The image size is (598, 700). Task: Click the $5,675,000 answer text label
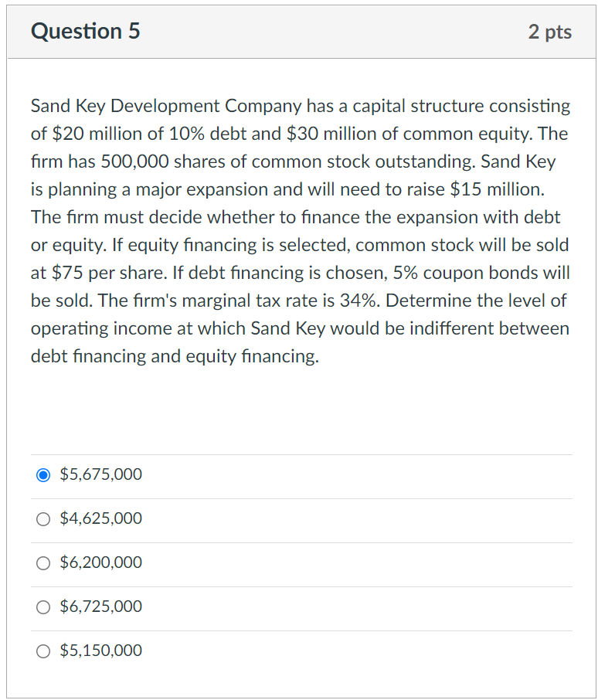[100, 474]
